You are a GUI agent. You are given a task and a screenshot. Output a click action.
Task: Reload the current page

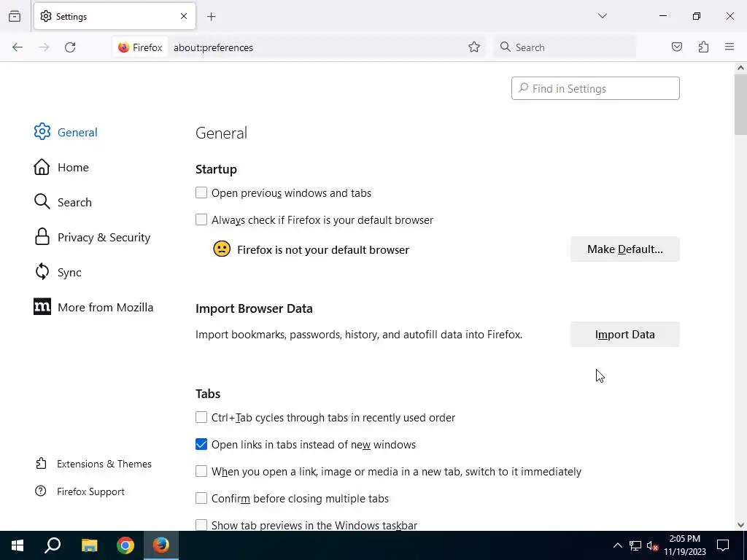[x=70, y=47]
